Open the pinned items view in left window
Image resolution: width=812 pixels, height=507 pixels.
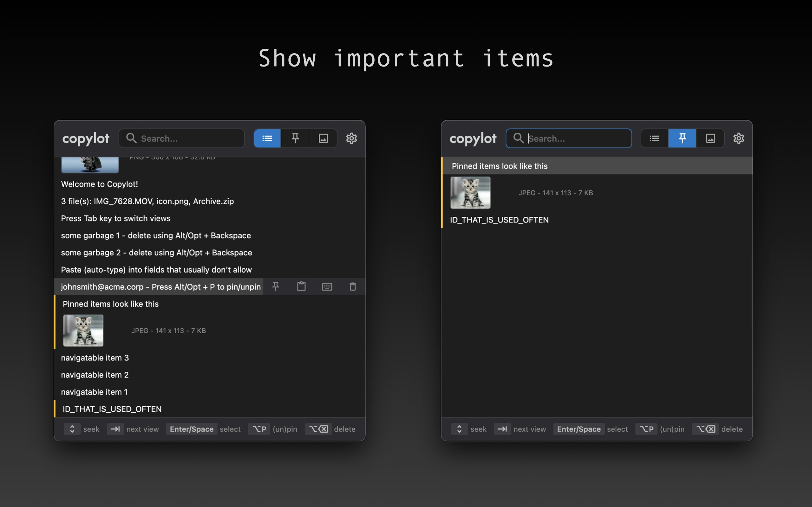(x=295, y=138)
